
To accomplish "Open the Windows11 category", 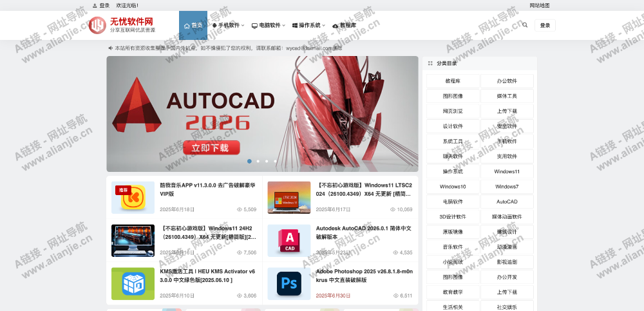I will 507,171.
